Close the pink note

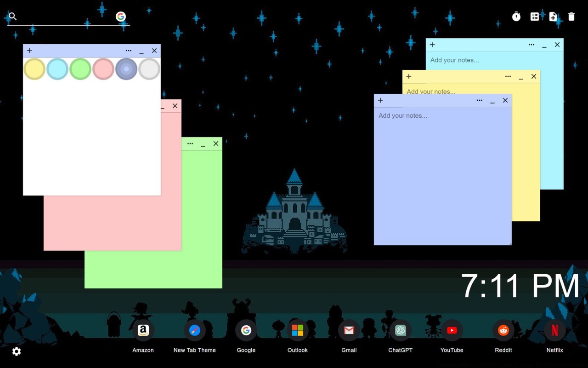tap(175, 106)
